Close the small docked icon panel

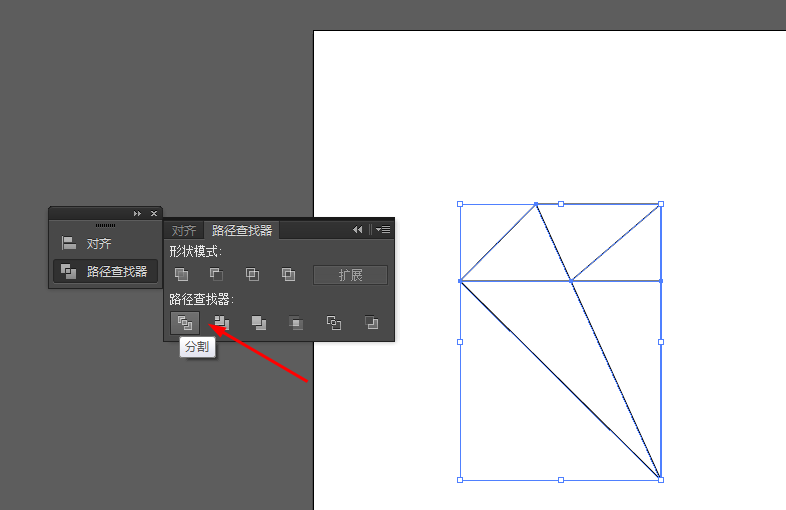tap(154, 214)
